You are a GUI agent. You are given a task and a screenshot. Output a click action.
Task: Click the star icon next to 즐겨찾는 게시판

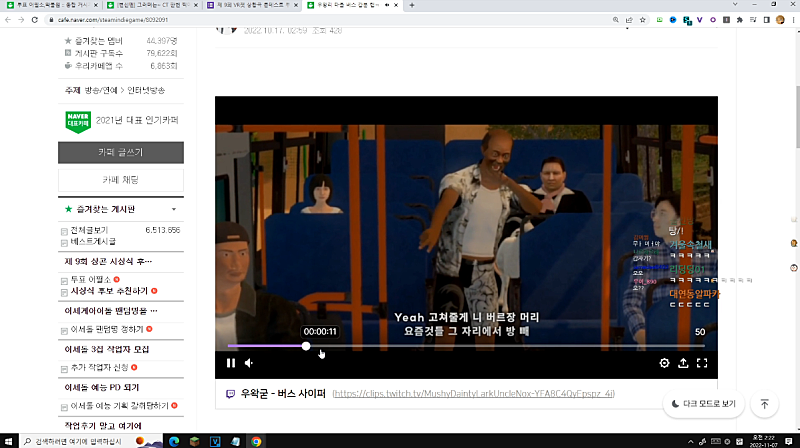[68, 209]
